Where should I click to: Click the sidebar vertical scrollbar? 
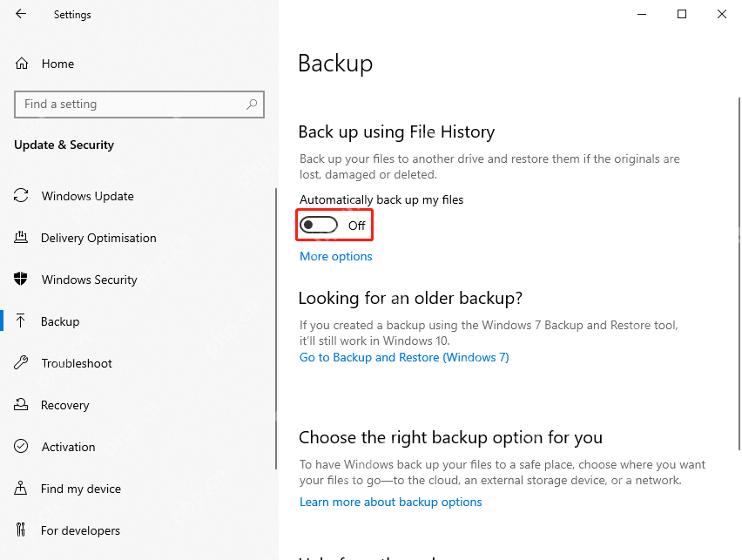pyautogui.click(x=276, y=328)
